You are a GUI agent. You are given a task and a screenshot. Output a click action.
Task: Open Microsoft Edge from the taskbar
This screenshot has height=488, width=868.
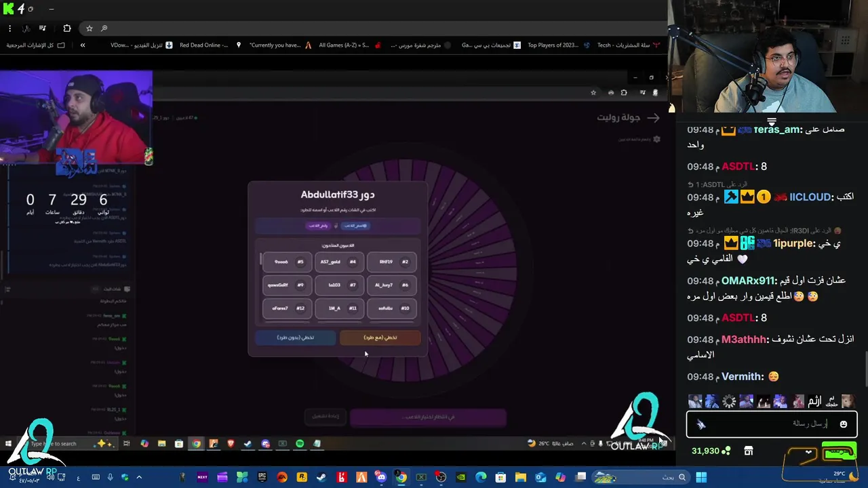481,477
